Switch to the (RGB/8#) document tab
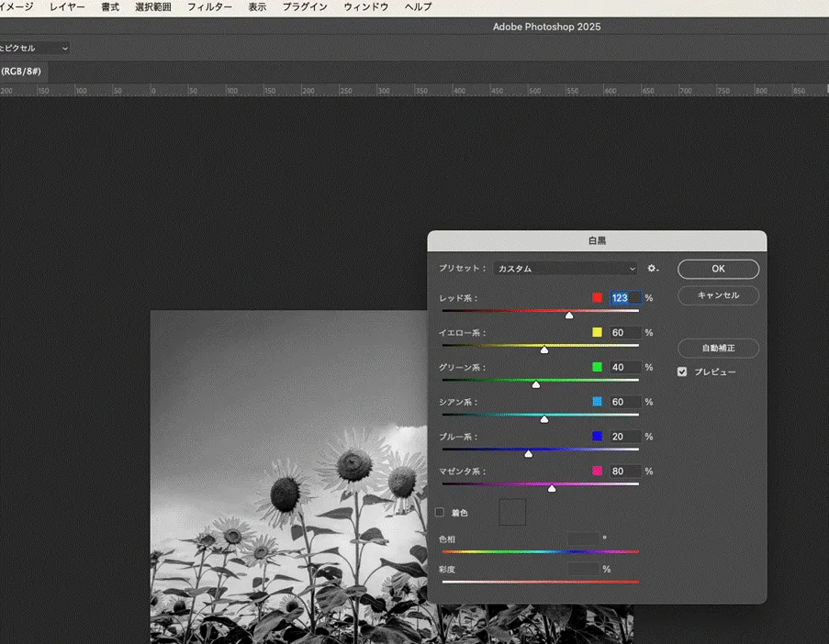The image size is (829, 644). click(x=22, y=71)
